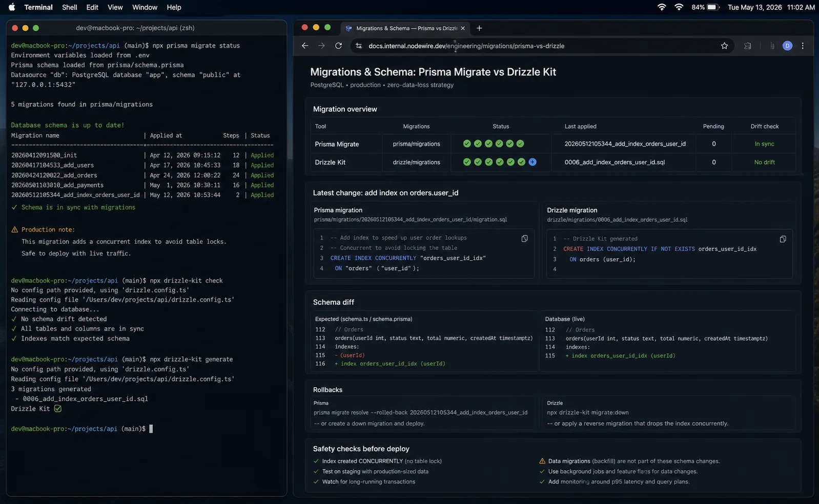
Task: Click the Prisma Migrate table row label
Action: coord(337,144)
